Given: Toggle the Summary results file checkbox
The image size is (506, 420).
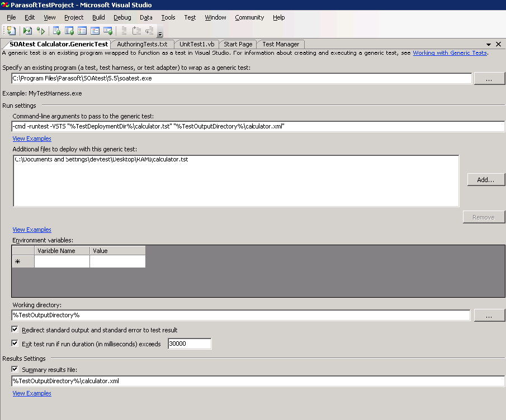Looking at the screenshot, I should click(x=15, y=369).
